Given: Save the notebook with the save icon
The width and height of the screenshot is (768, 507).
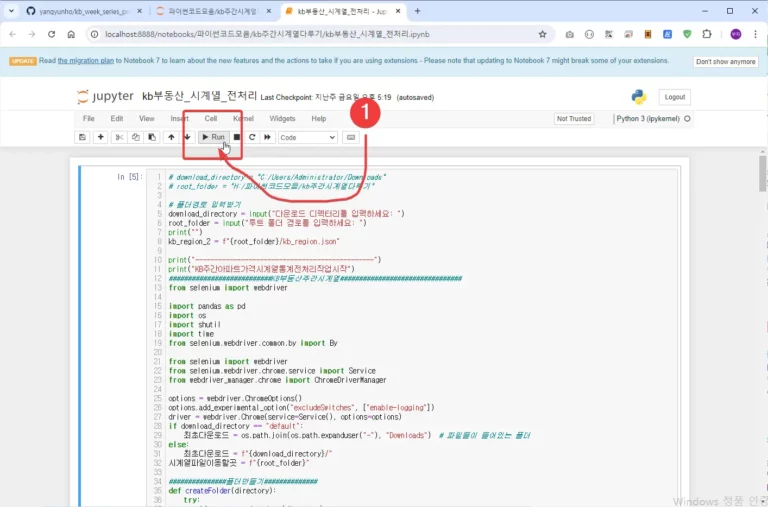Looking at the screenshot, I should point(82,138).
